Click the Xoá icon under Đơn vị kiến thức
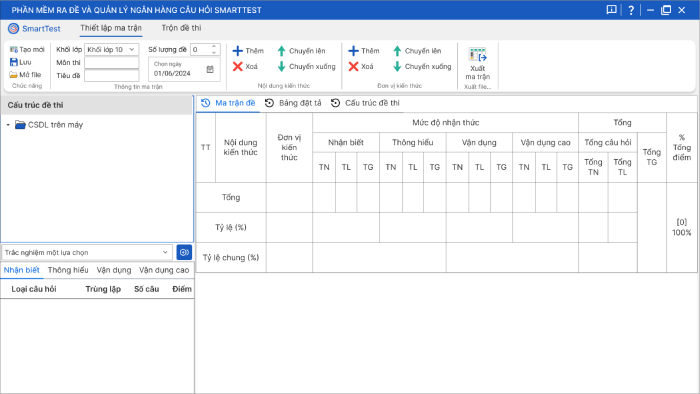 [354, 66]
